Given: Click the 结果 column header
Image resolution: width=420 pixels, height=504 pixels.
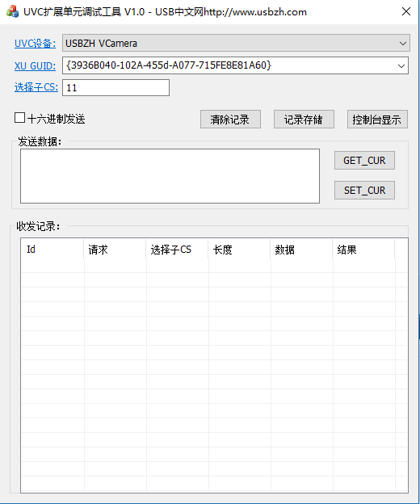Looking at the screenshot, I should tap(363, 249).
